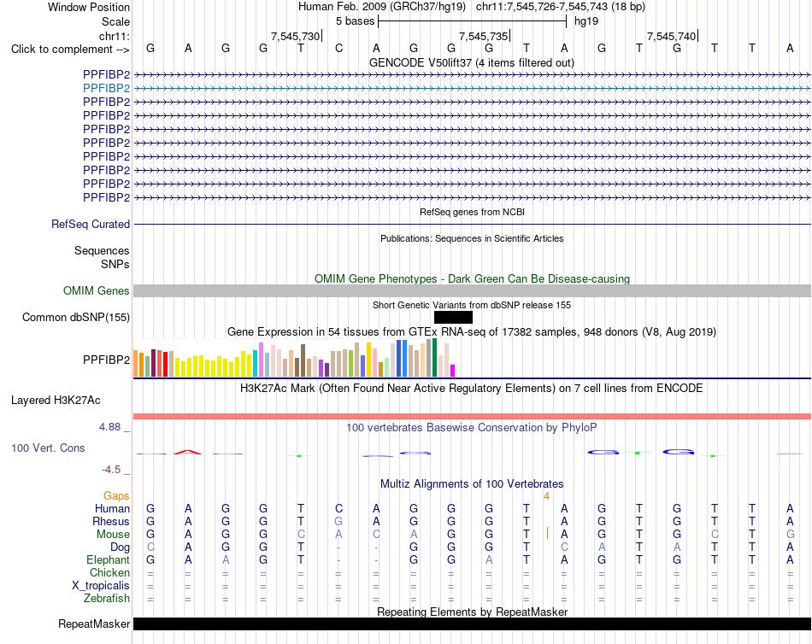Viewport: 812px width, 644px height.
Task: Click the Common dbSNP(155) black variant block
Action: tap(453, 318)
